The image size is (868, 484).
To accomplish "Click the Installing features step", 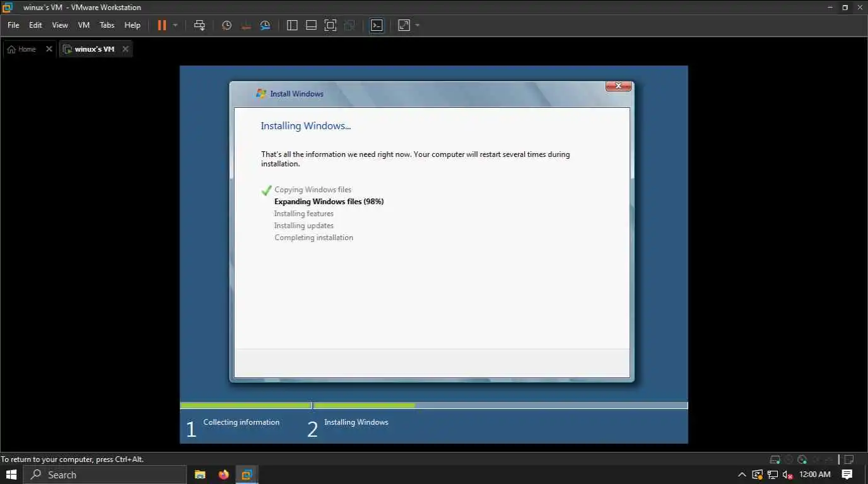I will click(x=304, y=214).
